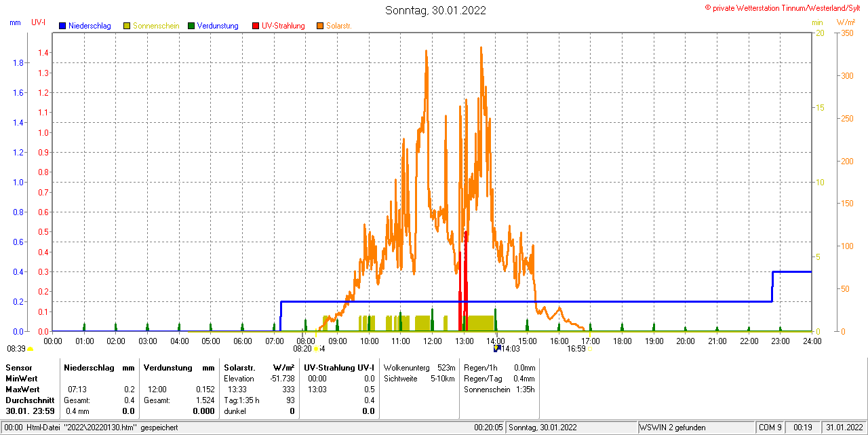Click the MinWert row label
This screenshot has height=435, width=868.
(22, 378)
